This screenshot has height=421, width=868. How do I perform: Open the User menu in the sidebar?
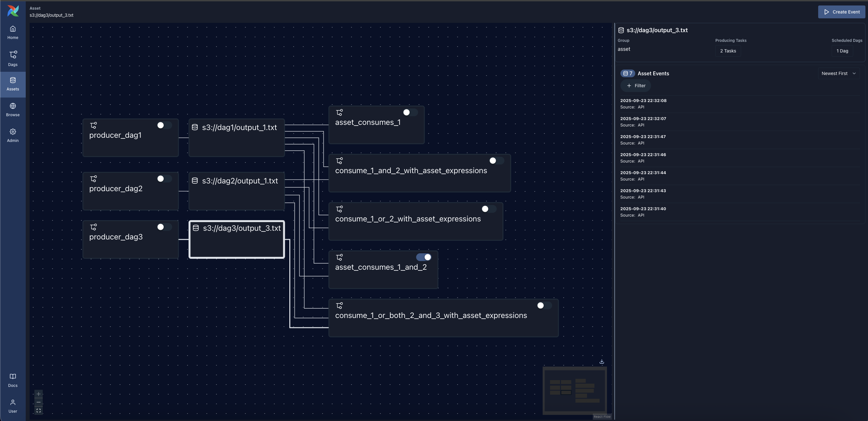tap(13, 404)
